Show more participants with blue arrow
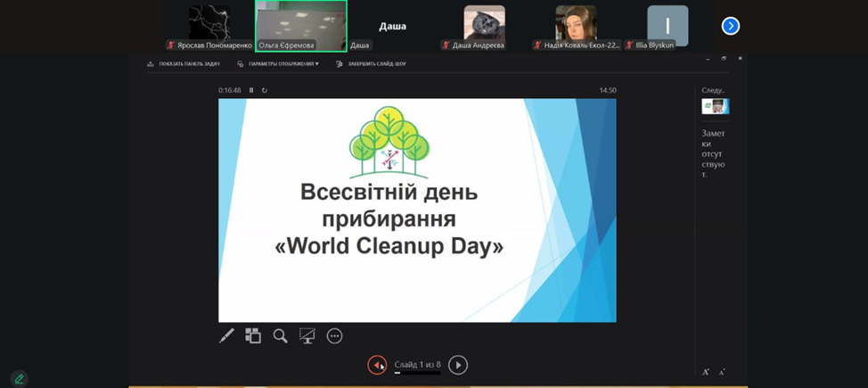This screenshot has height=388, width=868. (x=730, y=26)
